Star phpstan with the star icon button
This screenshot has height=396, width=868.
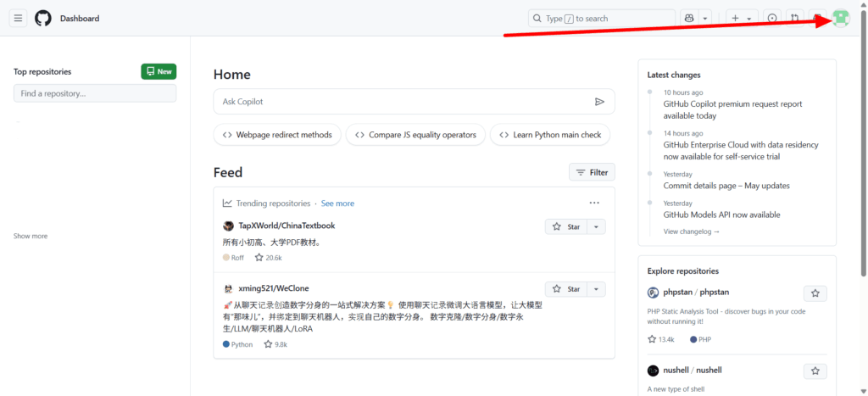pos(815,293)
